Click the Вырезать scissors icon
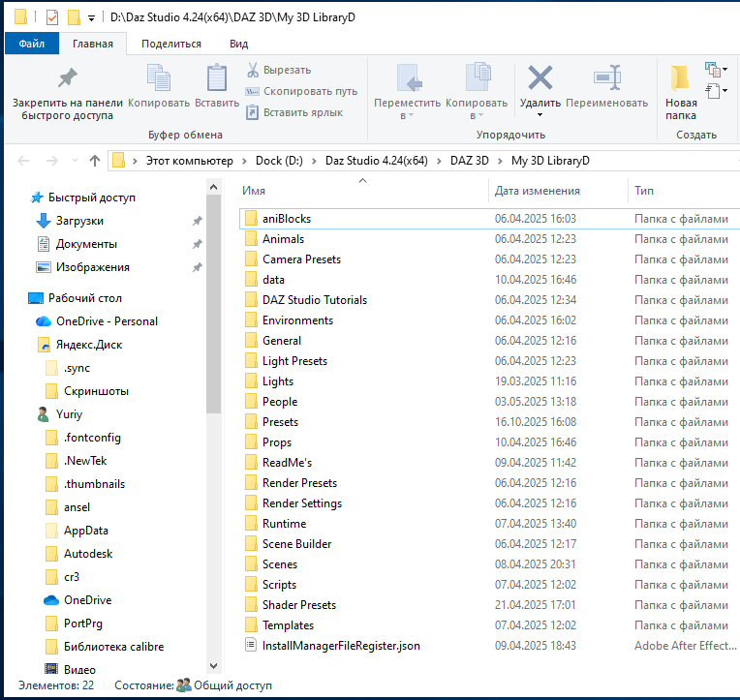The image size is (740, 700). click(x=253, y=70)
